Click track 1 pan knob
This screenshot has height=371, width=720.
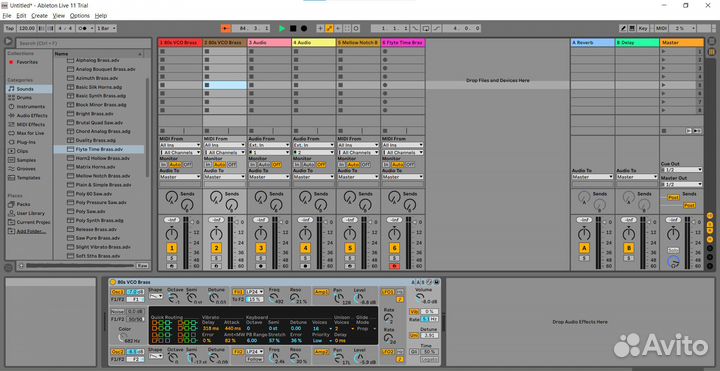coord(172,234)
